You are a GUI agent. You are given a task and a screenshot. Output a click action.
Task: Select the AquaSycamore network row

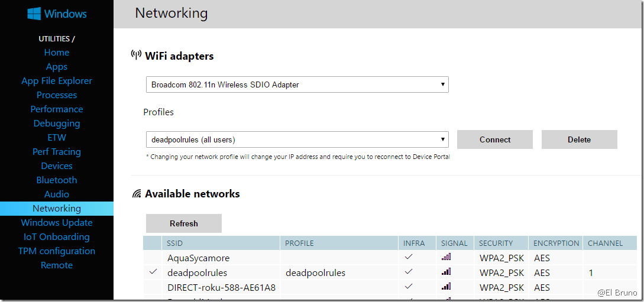pos(198,258)
